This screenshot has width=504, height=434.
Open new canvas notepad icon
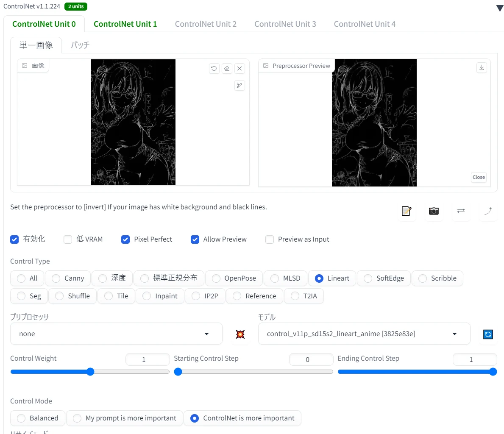(x=407, y=211)
